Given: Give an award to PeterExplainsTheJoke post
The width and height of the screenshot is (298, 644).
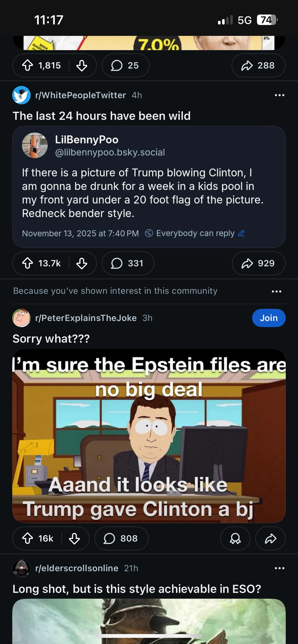Looking at the screenshot, I should coord(235,538).
